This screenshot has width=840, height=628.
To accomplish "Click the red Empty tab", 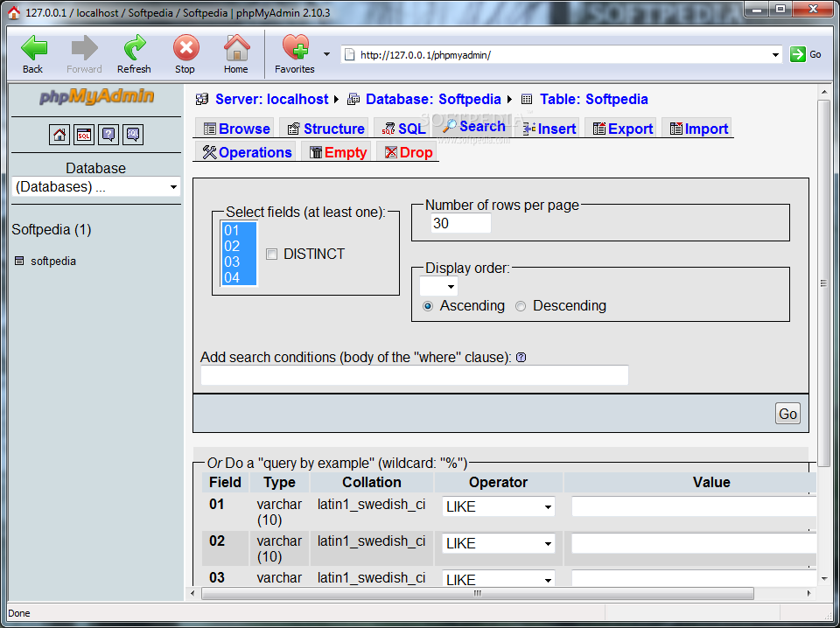I will coord(338,152).
